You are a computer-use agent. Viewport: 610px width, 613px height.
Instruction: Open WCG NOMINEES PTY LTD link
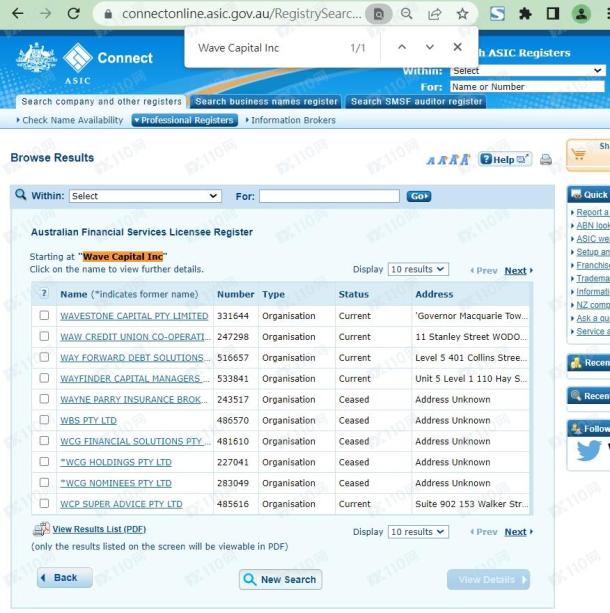[116, 483]
